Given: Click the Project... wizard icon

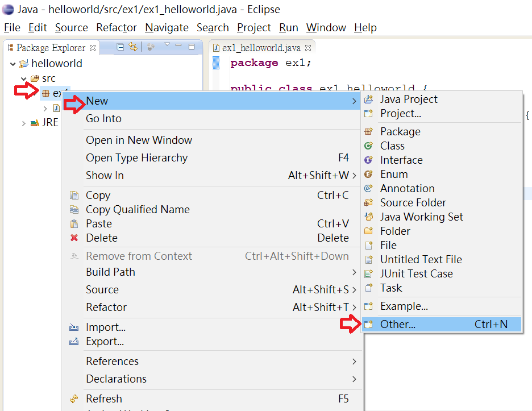Looking at the screenshot, I should 368,113.
